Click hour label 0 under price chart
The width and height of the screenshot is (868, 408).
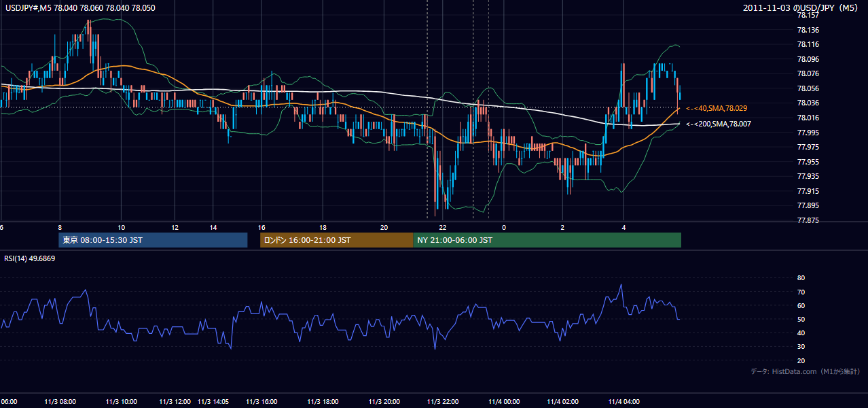(504, 227)
